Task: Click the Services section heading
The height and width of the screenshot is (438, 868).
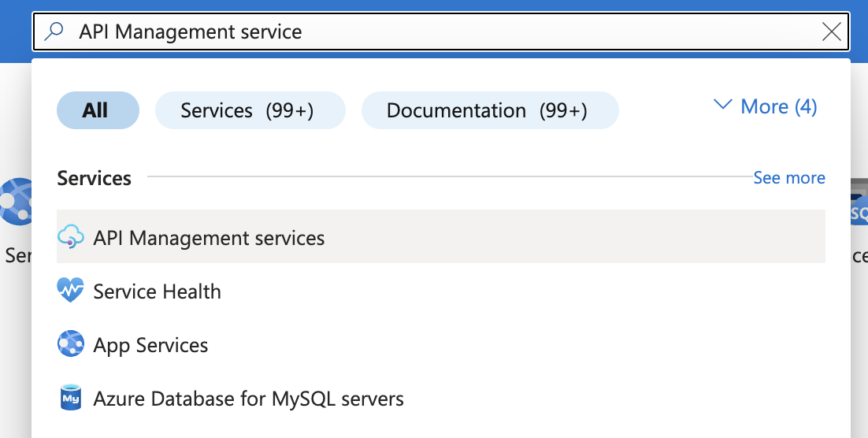Action: [94, 178]
